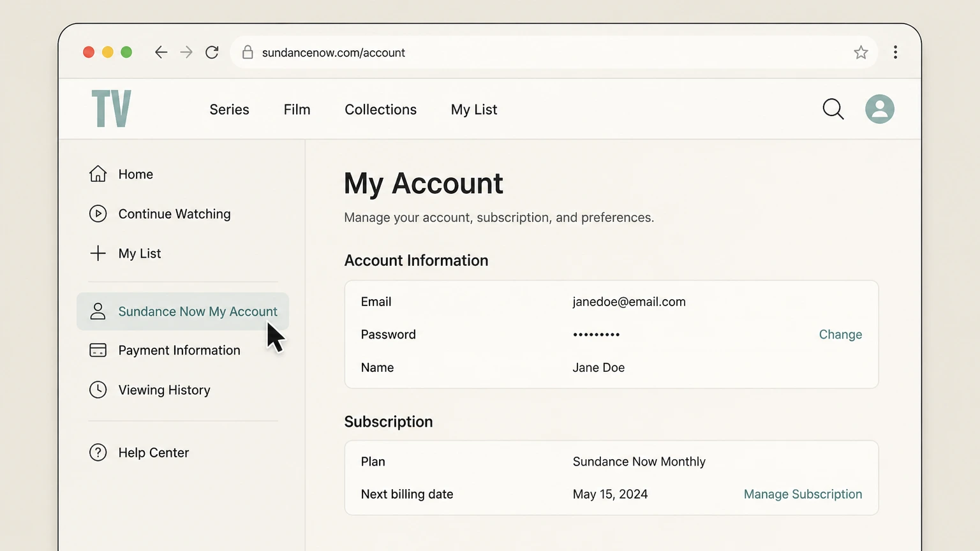
Task: Click Change next to Password
Action: pos(840,334)
